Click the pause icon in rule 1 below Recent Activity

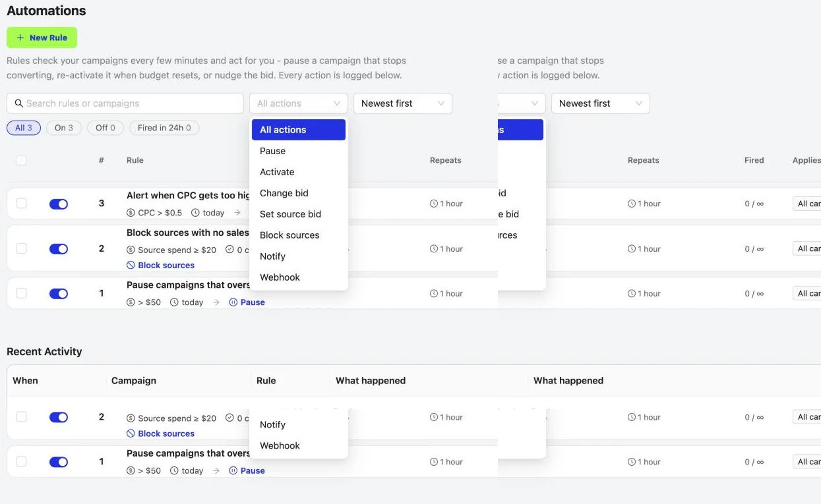point(233,470)
